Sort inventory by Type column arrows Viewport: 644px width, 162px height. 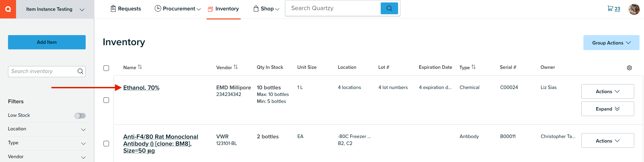coord(474,67)
